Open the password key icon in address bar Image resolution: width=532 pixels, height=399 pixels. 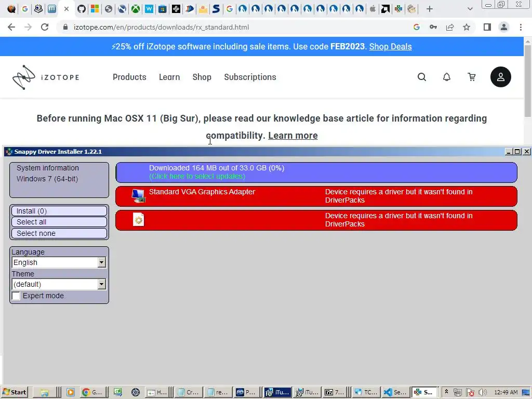click(433, 27)
